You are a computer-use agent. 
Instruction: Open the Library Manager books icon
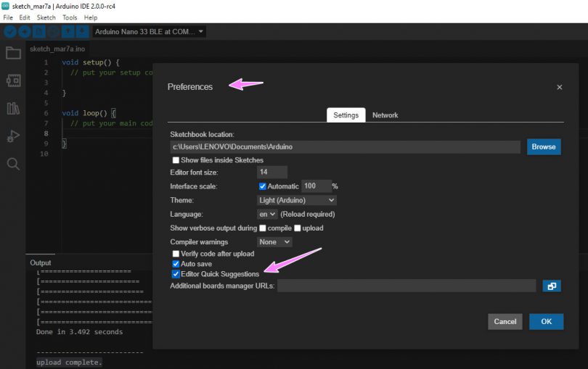[x=13, y=108]
